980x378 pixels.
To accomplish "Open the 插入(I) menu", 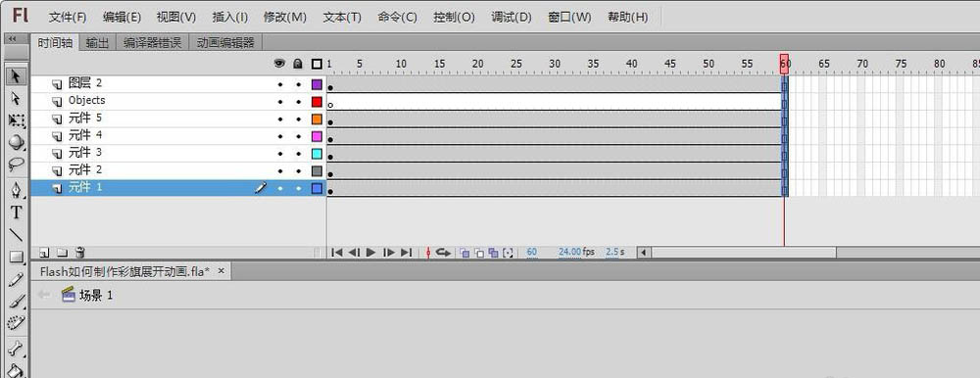I will (230, 17).
